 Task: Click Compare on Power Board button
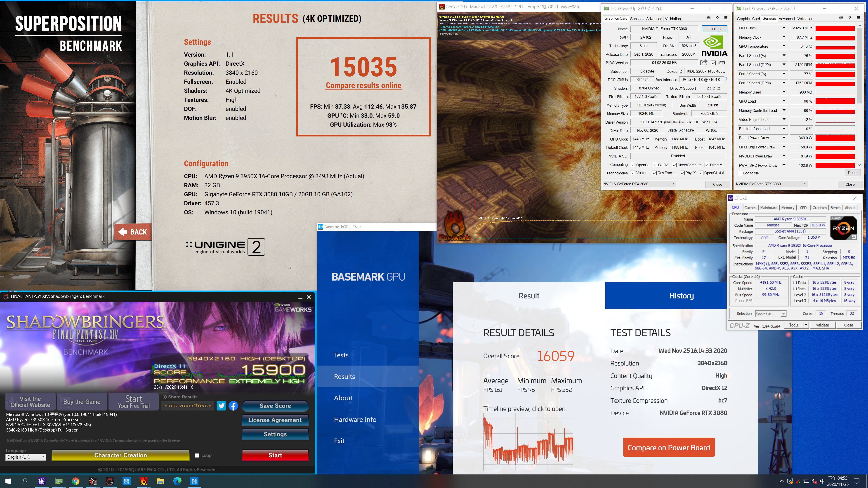669,448
